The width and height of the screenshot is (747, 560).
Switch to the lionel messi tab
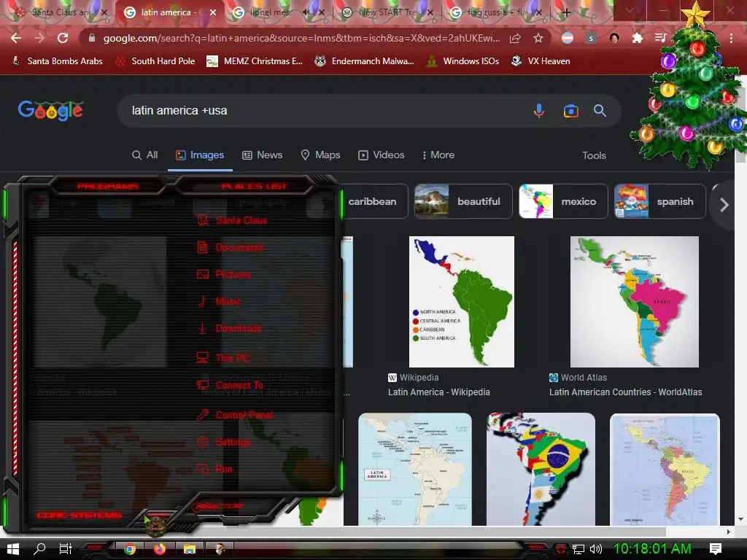click(x=270, y=12)
